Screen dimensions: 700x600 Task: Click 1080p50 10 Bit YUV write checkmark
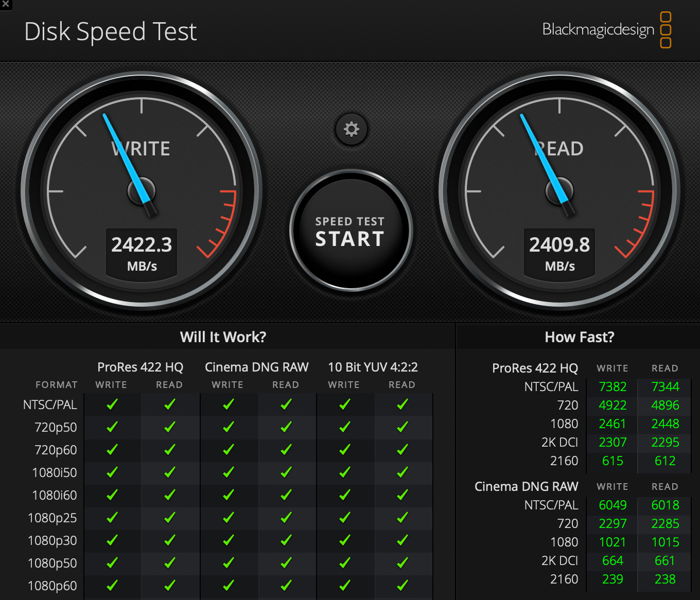click(344, 563)
